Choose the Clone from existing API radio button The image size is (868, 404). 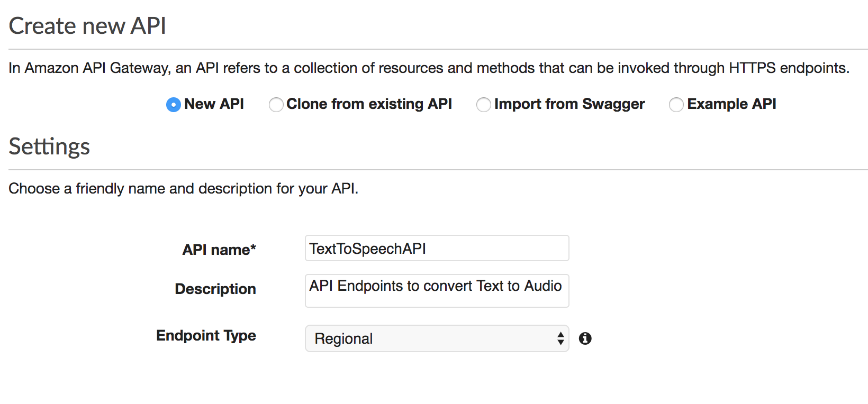pyautogui.click(x=276, y=105)
